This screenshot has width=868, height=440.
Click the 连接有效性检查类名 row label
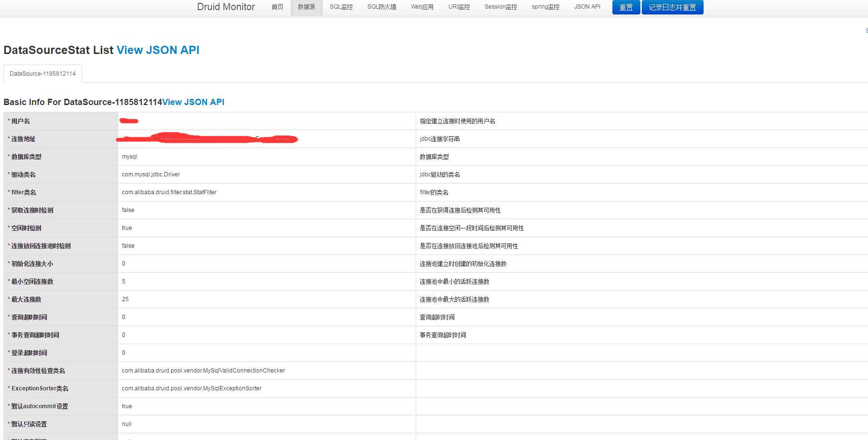pyautogui.click(x=38, y=371)
